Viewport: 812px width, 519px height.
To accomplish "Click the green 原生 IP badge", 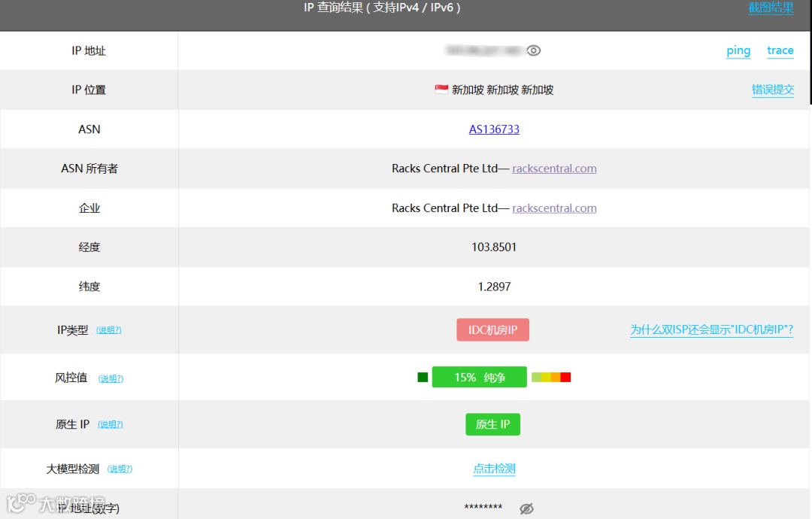I will point(492,424).
